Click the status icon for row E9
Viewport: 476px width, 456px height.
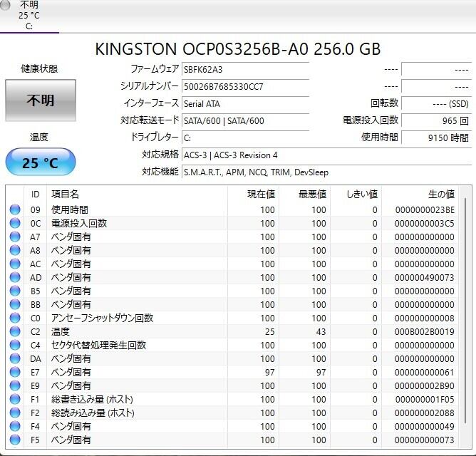[15, 385]
